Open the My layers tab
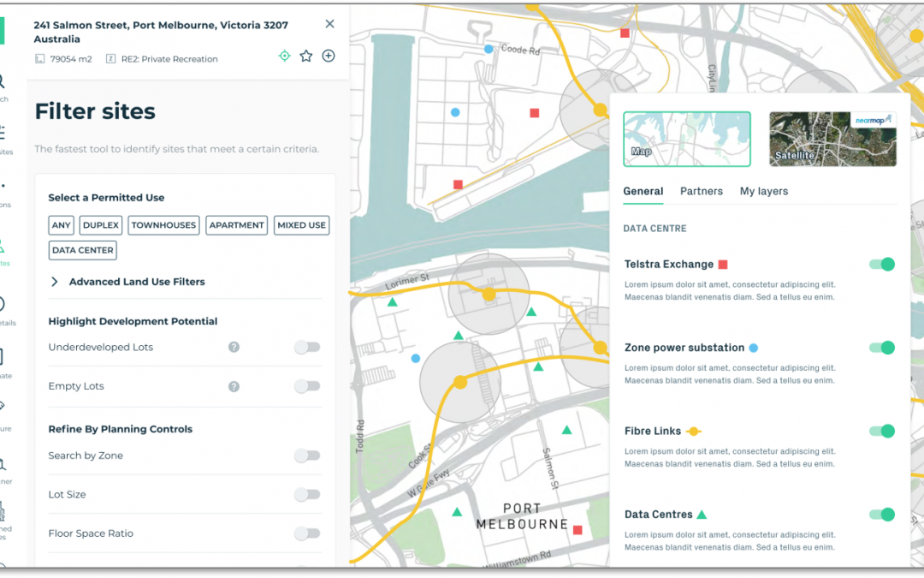924x578 pixels. click(x=763, y=191)
